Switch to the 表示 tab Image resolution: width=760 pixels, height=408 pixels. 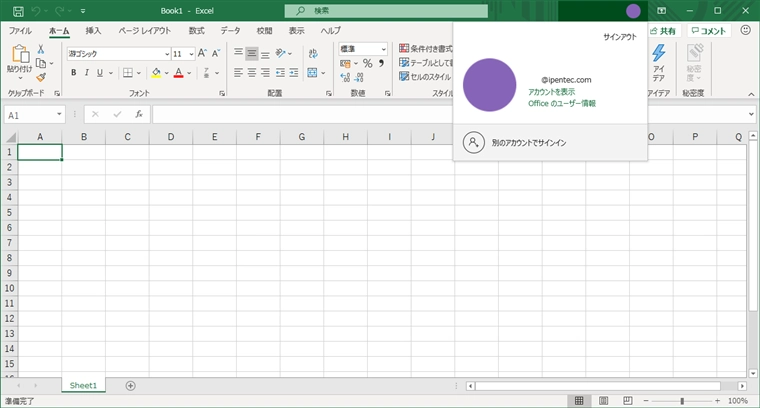click(x=297, y=31)
